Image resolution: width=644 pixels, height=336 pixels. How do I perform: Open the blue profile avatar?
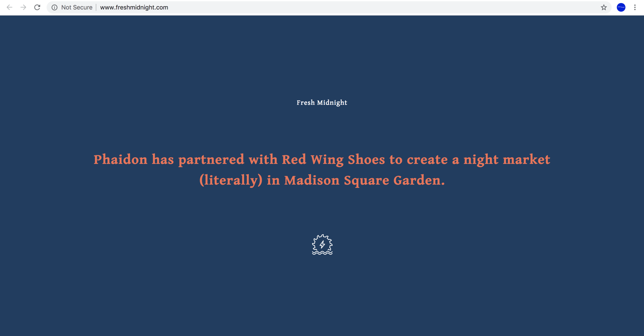[621, 7]
